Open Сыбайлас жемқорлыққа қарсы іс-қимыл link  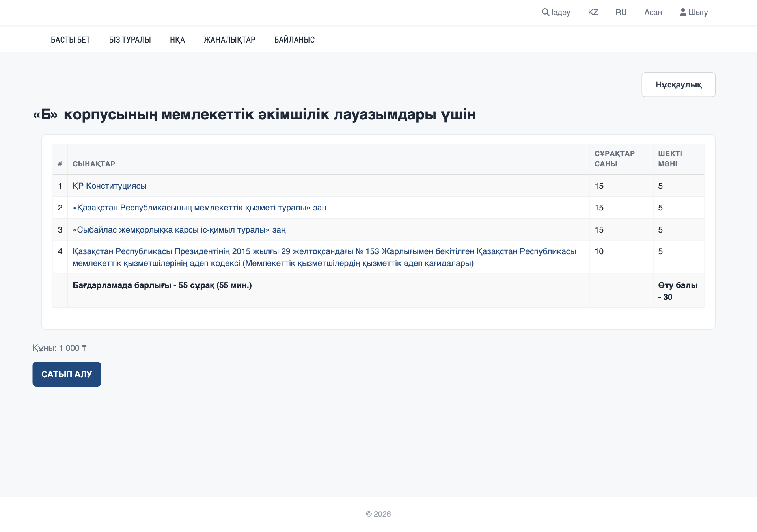tap(179, 230)
